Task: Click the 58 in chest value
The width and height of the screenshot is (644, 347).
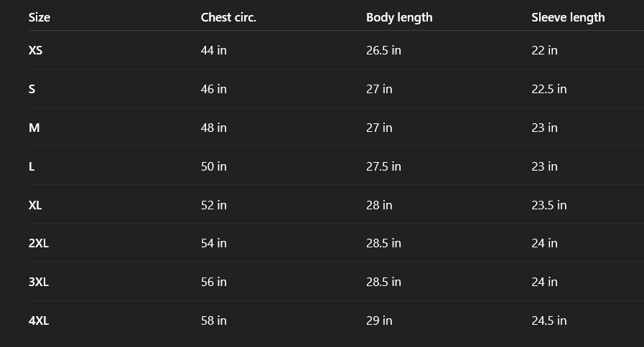Action: coord(214,320)
